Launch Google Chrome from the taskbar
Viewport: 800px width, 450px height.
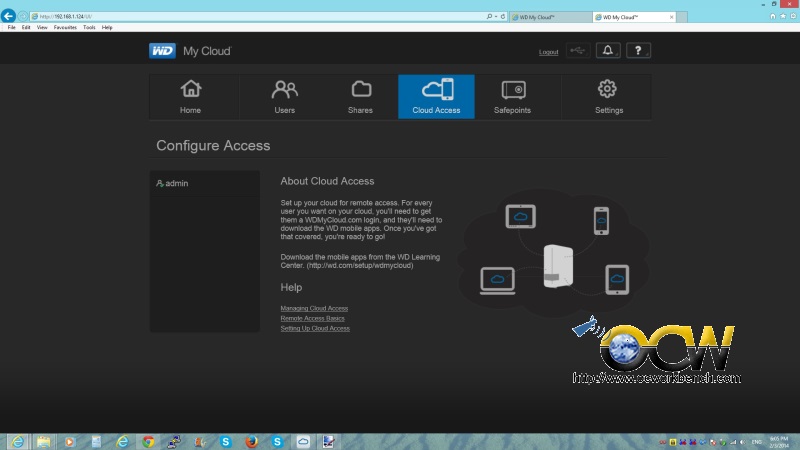tap(148, 442)
